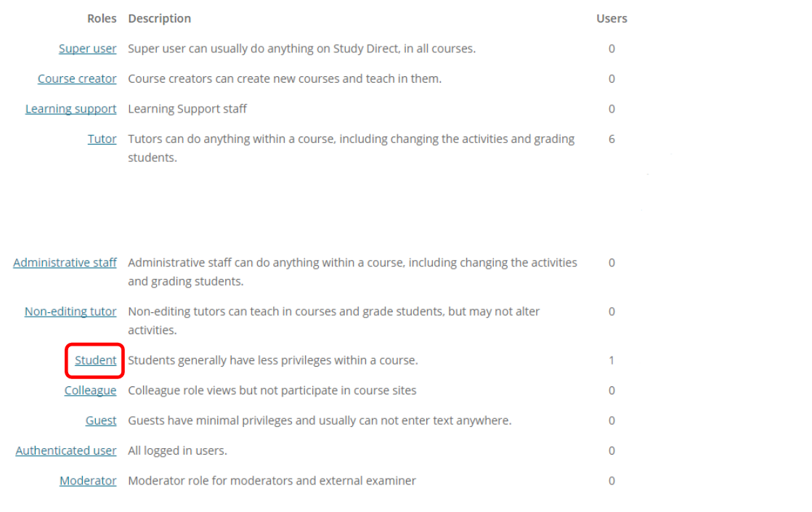Image resolution: width=812 pixels, height=512 pixels.
Task: Select the Tutor role link
Action: pyautogui.click(x=102, y=139)
